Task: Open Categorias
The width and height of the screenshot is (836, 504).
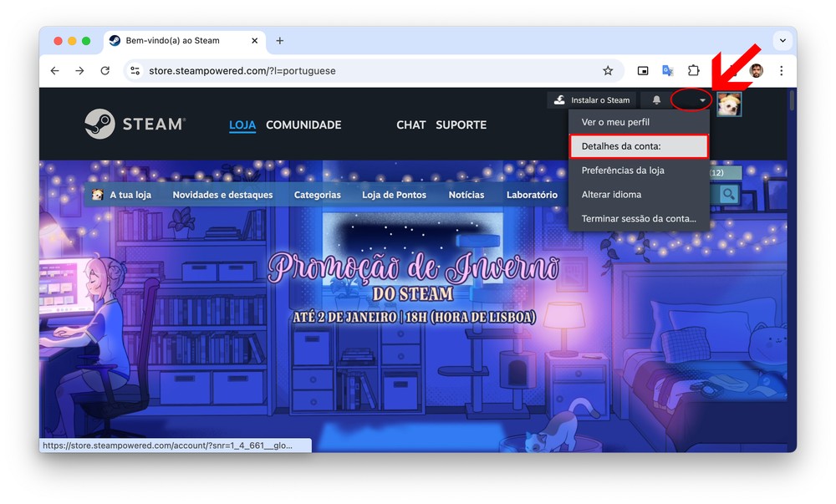Action: (x=317, y=195)
